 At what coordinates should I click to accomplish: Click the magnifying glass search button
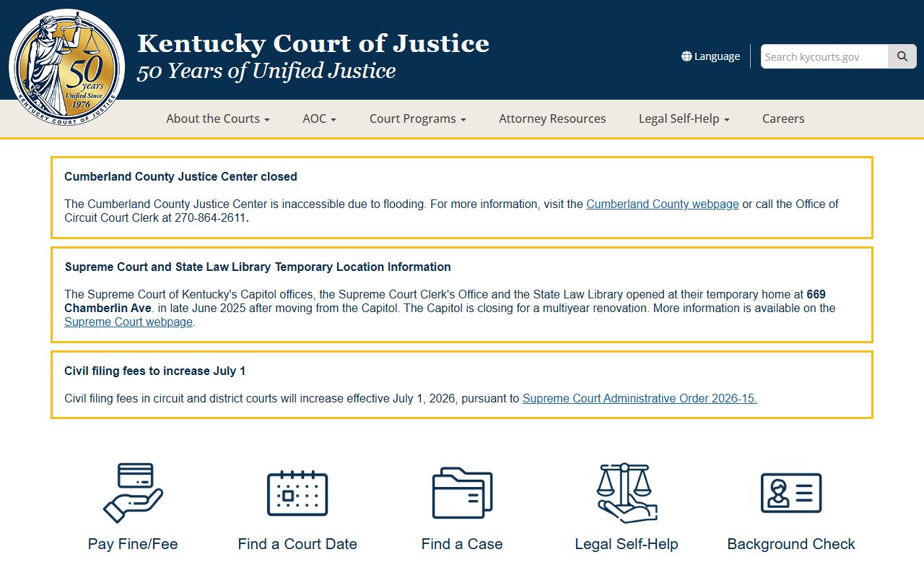pyautogui.click(x=902, y=56)
